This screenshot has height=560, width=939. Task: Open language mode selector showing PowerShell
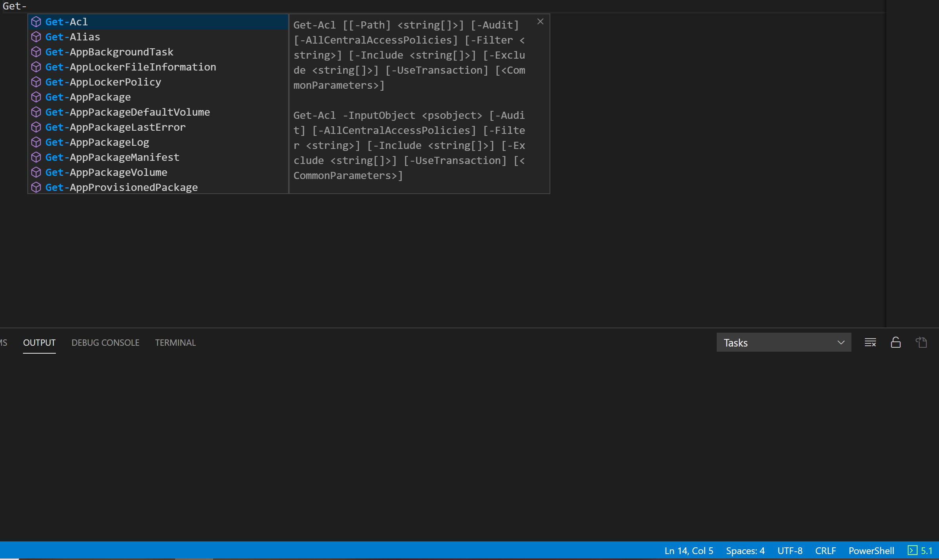click(871, 550)
